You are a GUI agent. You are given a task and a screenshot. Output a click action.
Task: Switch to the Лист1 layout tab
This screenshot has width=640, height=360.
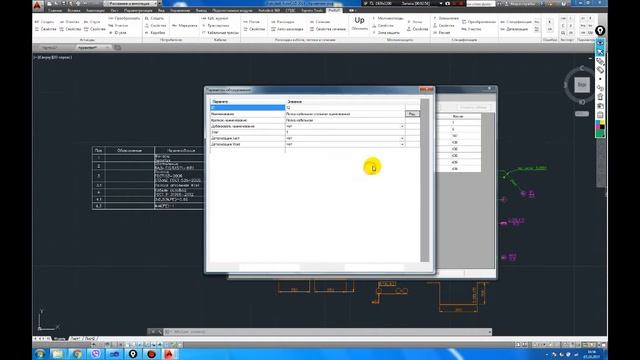[x=75, y=338]
